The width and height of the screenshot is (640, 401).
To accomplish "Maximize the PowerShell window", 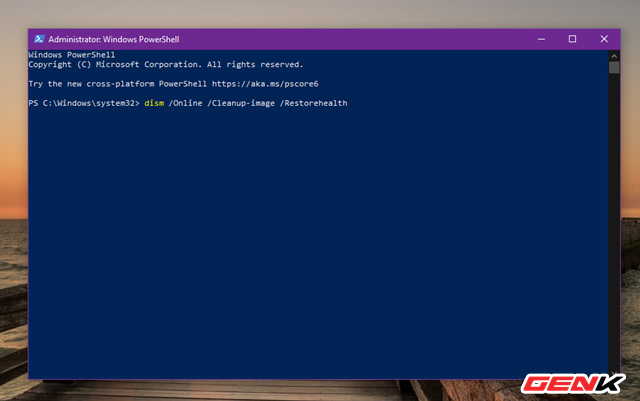I will [572, 39].
